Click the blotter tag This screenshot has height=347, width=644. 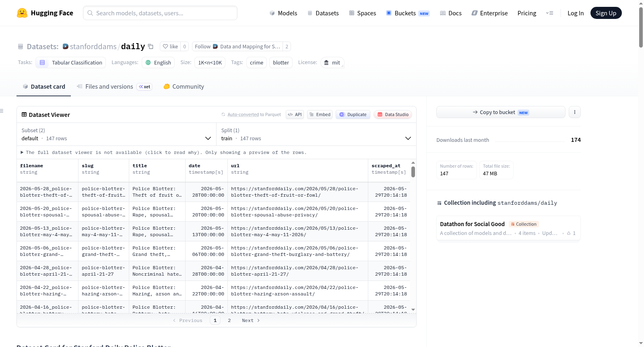coord(281,62)
